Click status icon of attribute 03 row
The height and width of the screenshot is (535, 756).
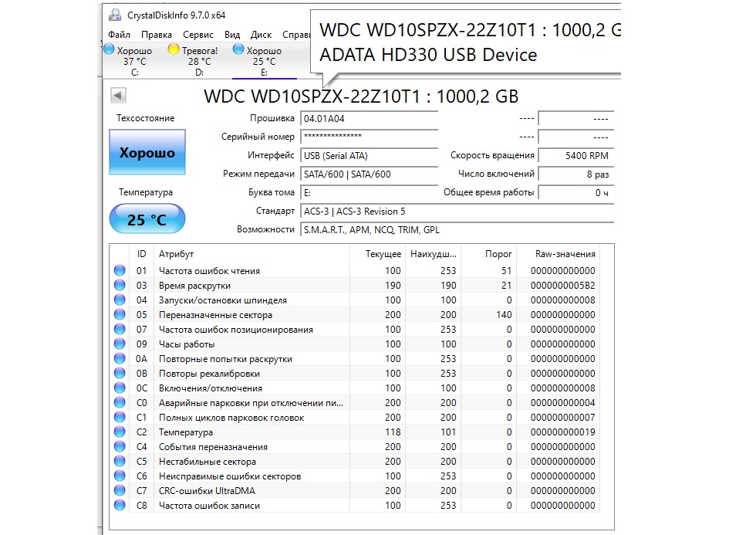tap(120, 285)
